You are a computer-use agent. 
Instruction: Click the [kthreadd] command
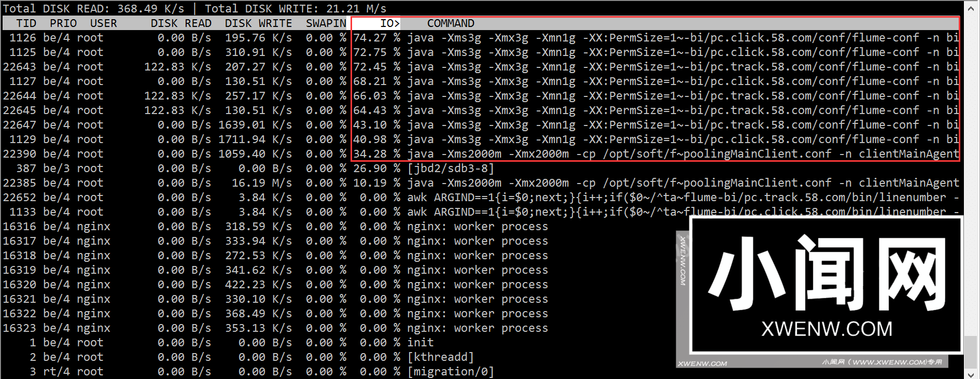point(441,357)
